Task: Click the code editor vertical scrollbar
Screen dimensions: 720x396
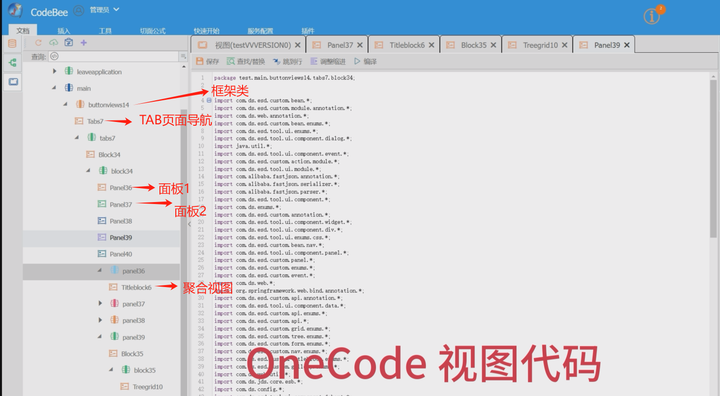Action: tap(713, 158)
